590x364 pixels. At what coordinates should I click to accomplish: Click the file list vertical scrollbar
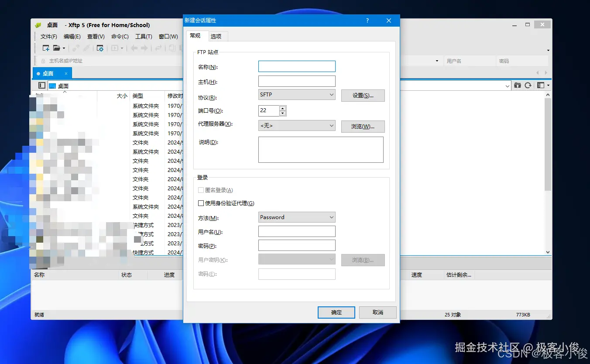coord(548,144)
